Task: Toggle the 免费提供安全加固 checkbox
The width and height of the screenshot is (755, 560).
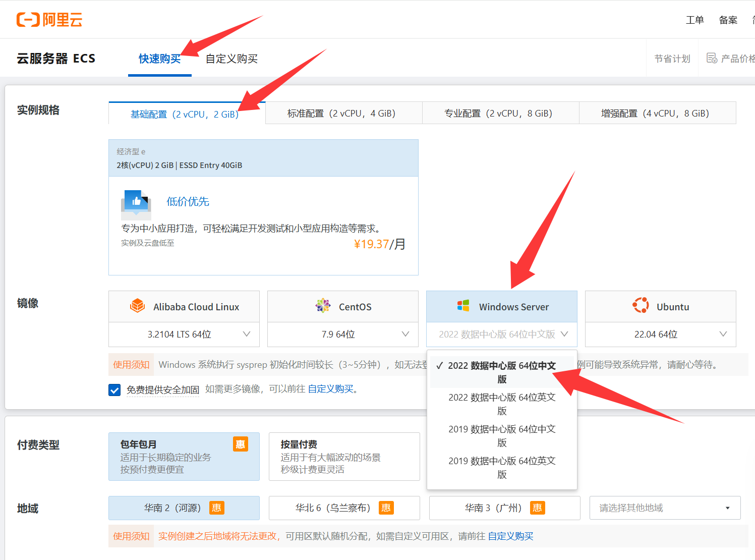Action: tap(114, 390)
